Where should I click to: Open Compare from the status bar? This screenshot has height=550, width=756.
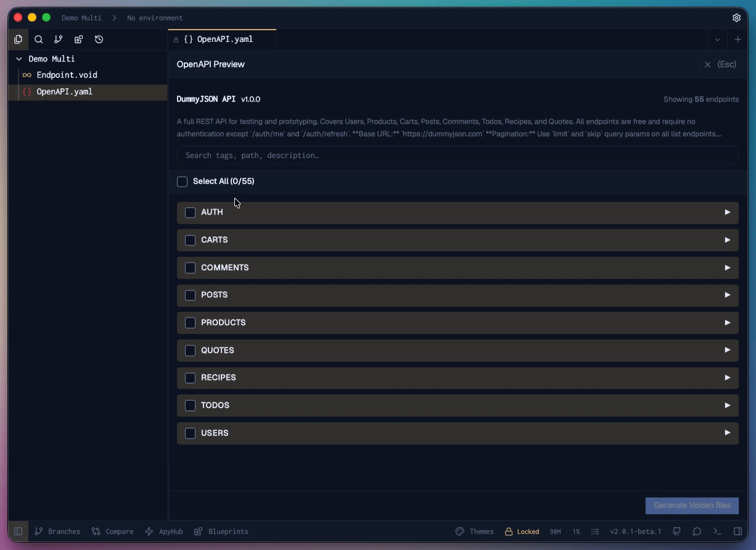pos(112,532)
